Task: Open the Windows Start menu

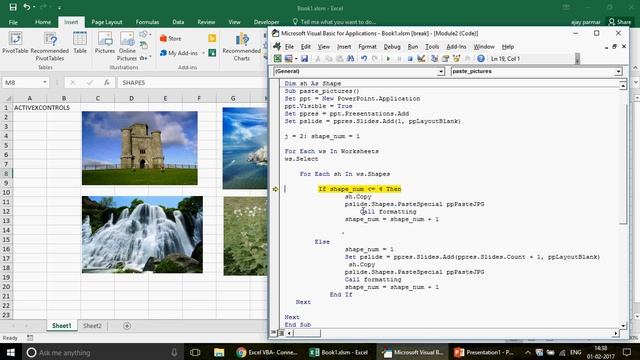Action: tap(11, 352)
